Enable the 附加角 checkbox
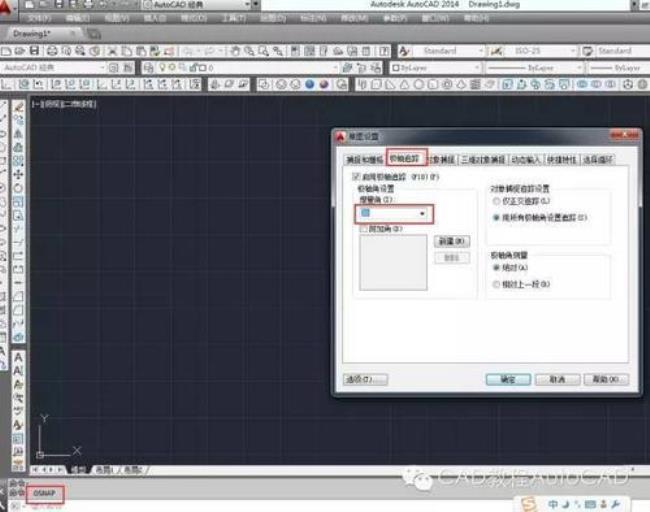The height and width of the screenshot is (512, 650). (x=364, y=229)
